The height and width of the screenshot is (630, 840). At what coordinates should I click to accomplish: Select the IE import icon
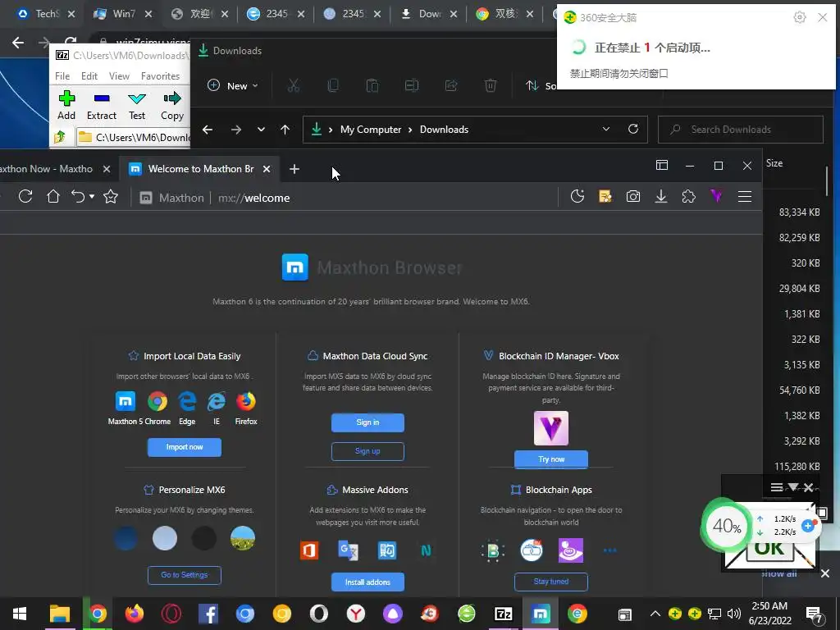[x=217, y=400]
